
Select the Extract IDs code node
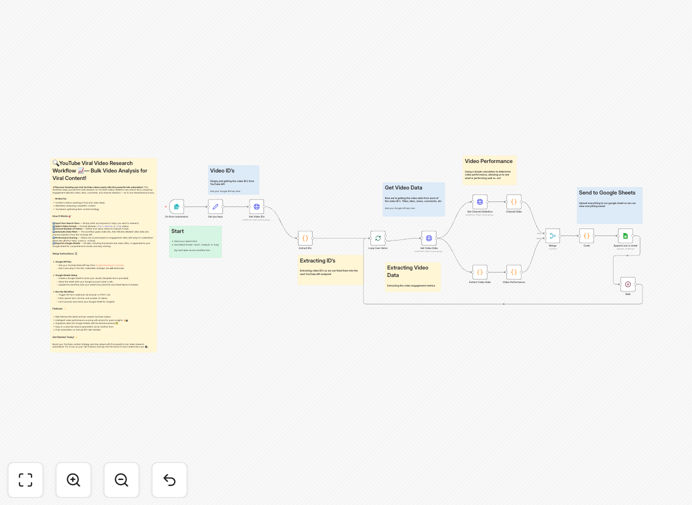(305, 238)
